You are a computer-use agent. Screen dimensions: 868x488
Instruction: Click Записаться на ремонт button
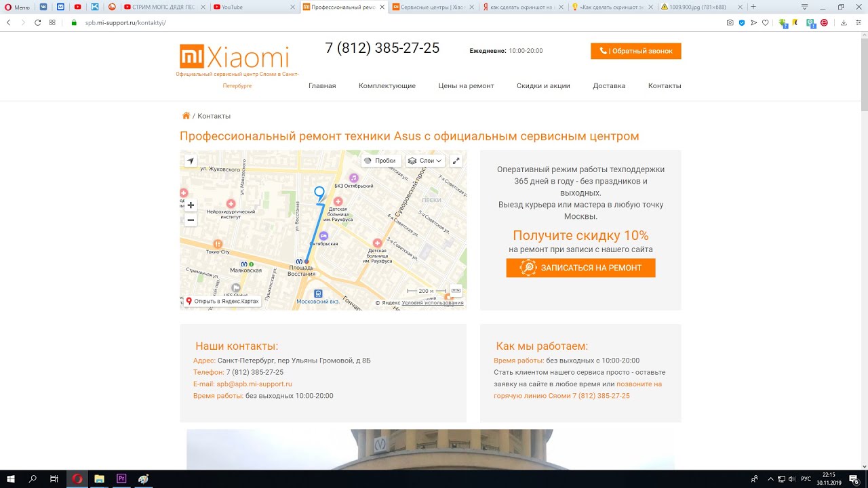pyautogui.click(x=581, y=268)
